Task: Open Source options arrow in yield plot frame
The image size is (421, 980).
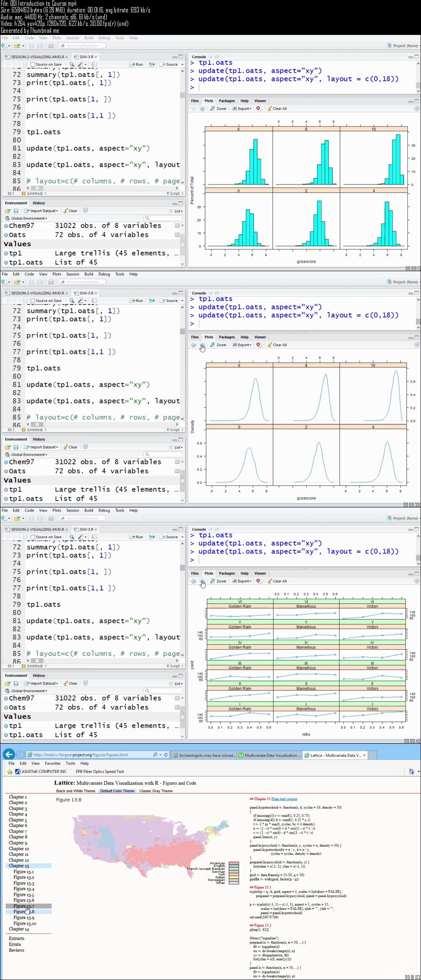Action: tap(183, 537)
